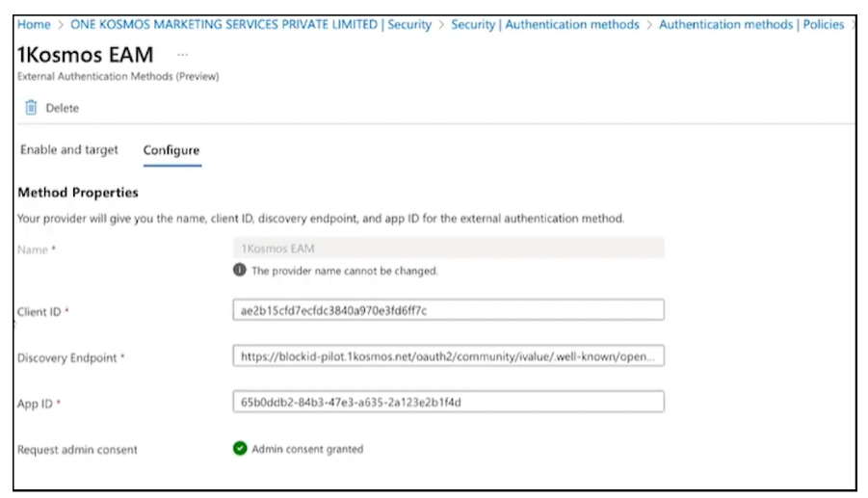868x498 pixels.
Task: Click the breadcrumb chevron right after Home
Action: pos(61,25)
